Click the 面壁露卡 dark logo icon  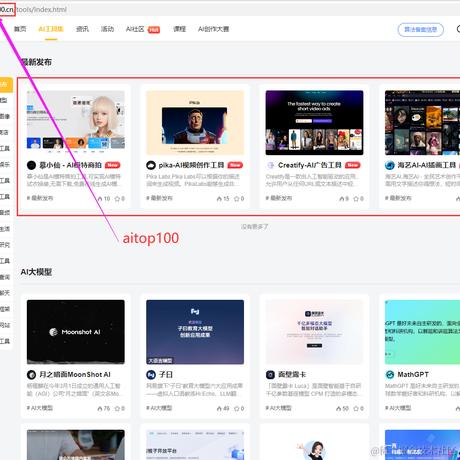point(270,375)
